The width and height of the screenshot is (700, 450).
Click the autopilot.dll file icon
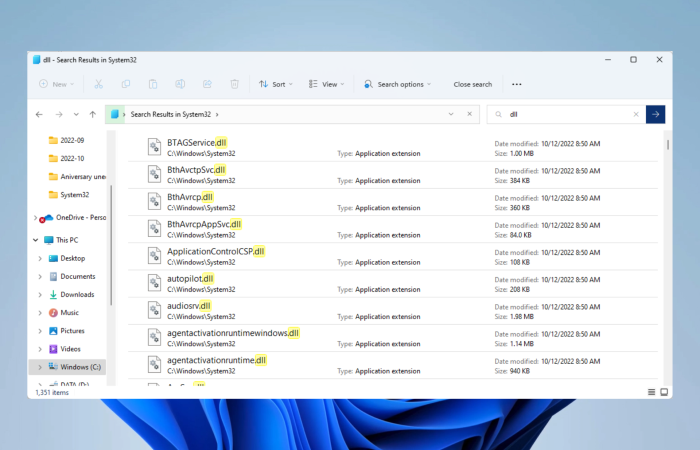[x=154, y=283]
